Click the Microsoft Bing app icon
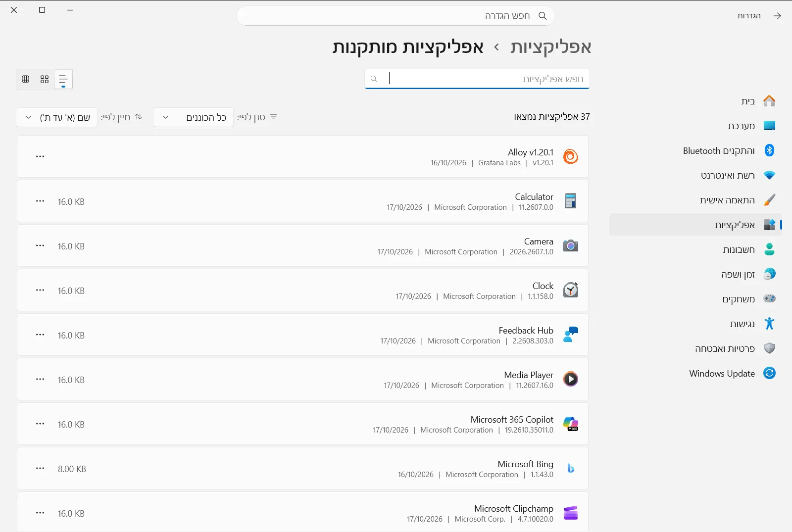792x532 pixels. [571, 468]
